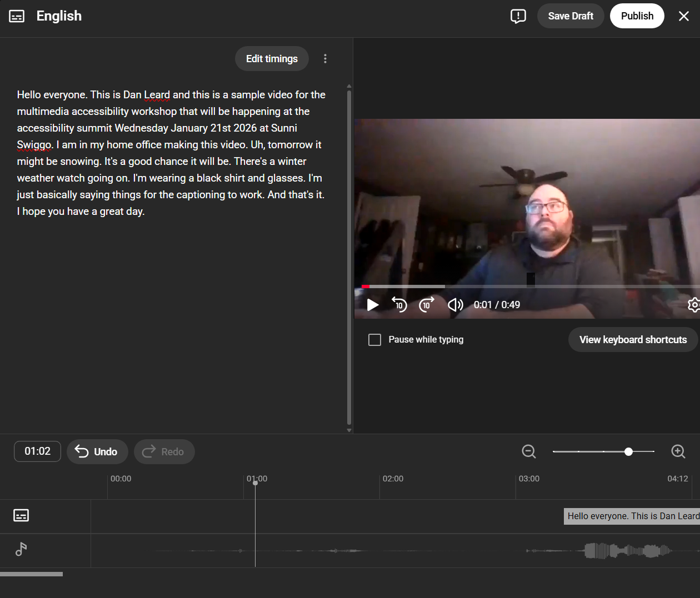Click the captions editor icon top left
This screenshot has height=598, width=700.
[17, 16]
